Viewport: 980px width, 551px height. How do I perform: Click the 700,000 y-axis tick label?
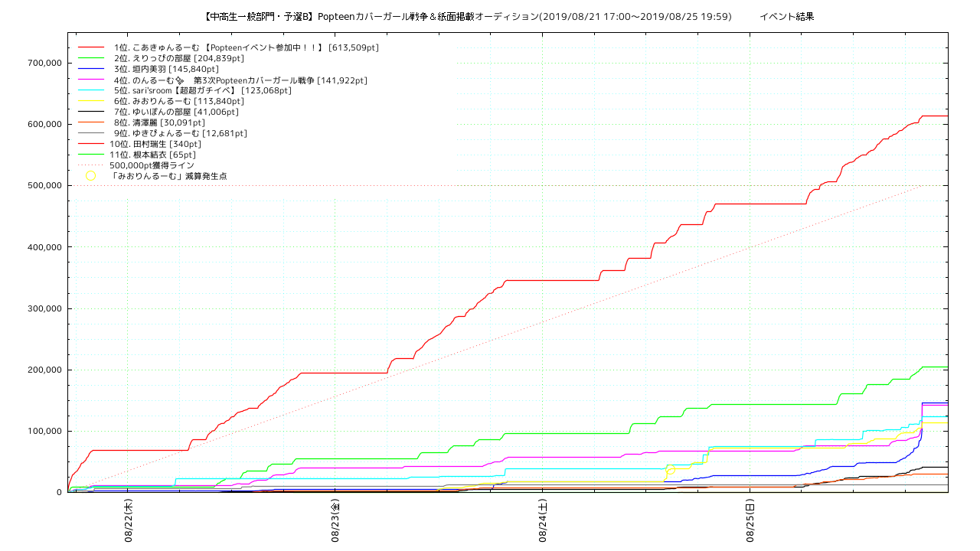point(44,63)
